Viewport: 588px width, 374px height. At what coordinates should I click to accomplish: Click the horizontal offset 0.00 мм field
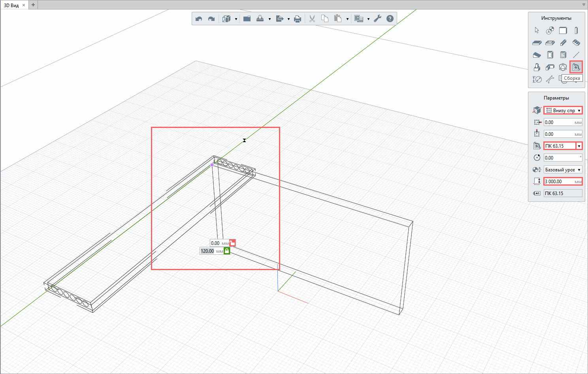point(563,122)
